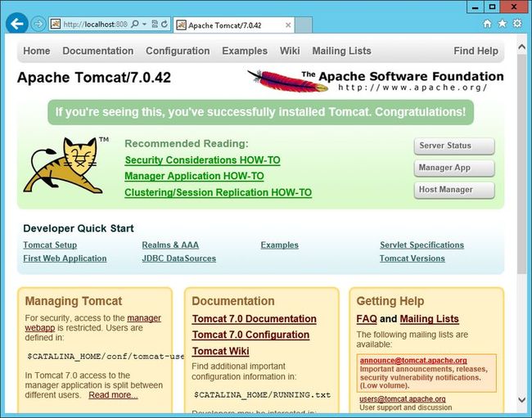Screen dimensions: 532x418
Task: Open the Home navigation item
Action: tap(37, 51)
